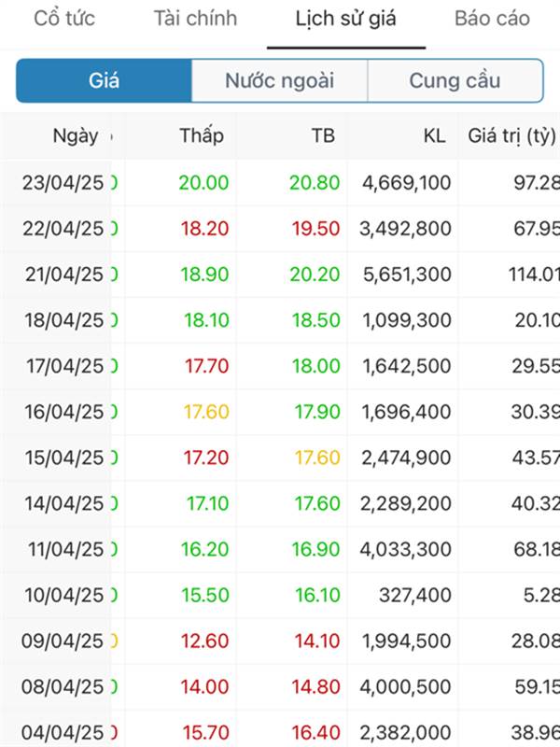
Task: Click average price 14.80
Action: [315, 686]
